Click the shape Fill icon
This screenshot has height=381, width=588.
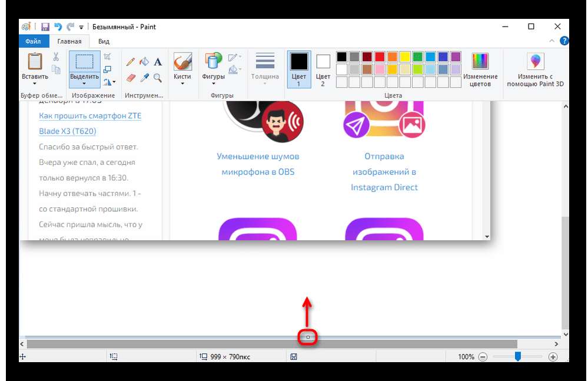[x=233, y=69]
